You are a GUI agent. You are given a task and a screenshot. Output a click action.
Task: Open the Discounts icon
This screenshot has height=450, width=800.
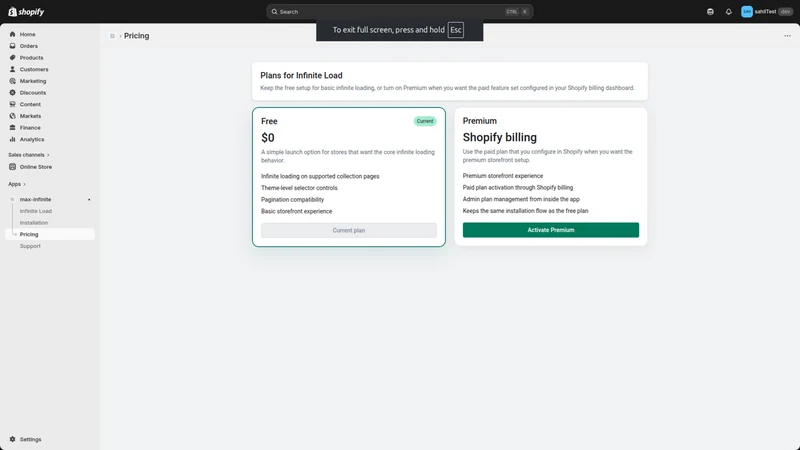pyautogui.click(x=12, y=93)
